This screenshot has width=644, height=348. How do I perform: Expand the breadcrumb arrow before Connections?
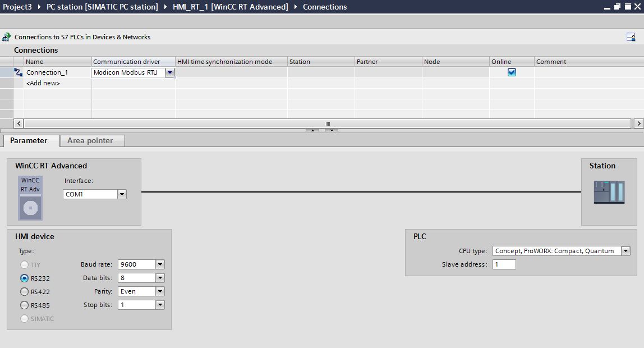click(295, 7)
